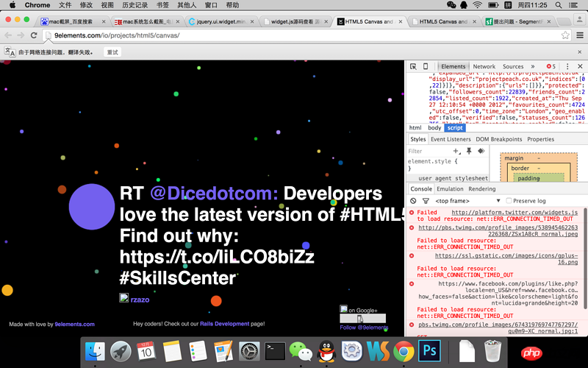Click the animation controls diamond icon
Viewport: 588px width, 368px height.
481,151
